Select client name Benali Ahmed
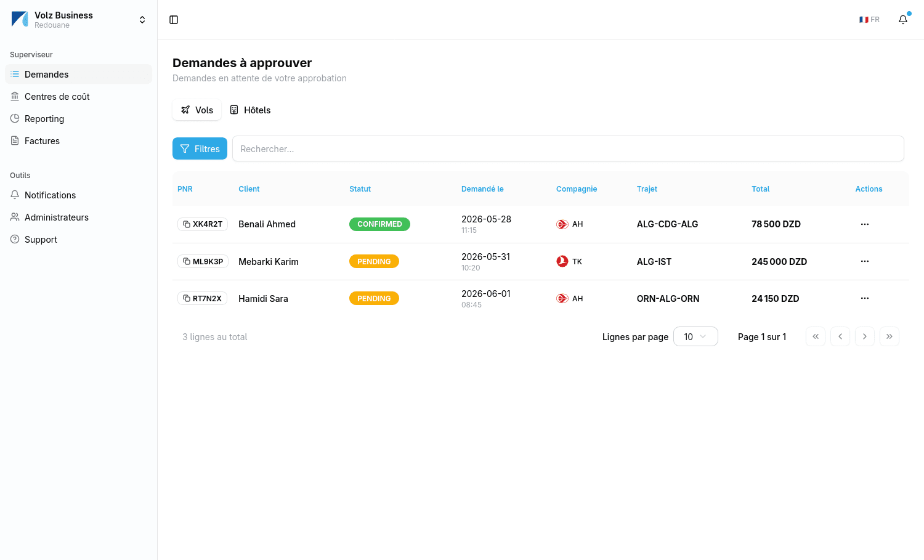Image resolution: width=924 pixels, height=560 pixels. coord(267,224)
